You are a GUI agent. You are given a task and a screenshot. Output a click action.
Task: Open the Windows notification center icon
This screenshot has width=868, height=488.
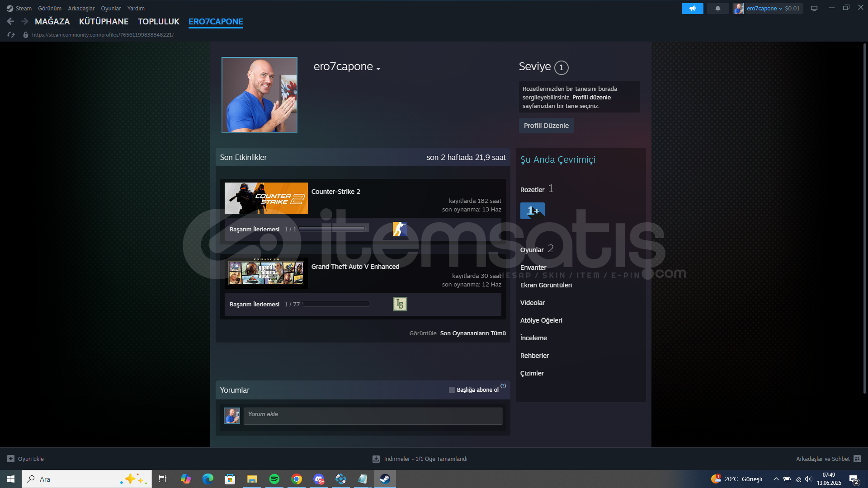pyautogui.click(x=854, y=479)
